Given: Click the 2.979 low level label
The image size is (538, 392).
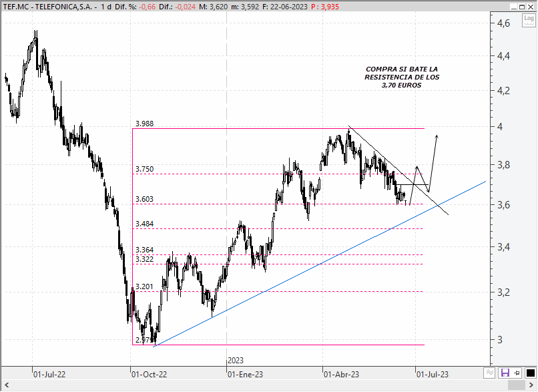Looking at the screenshot, I should coord(144,340).
